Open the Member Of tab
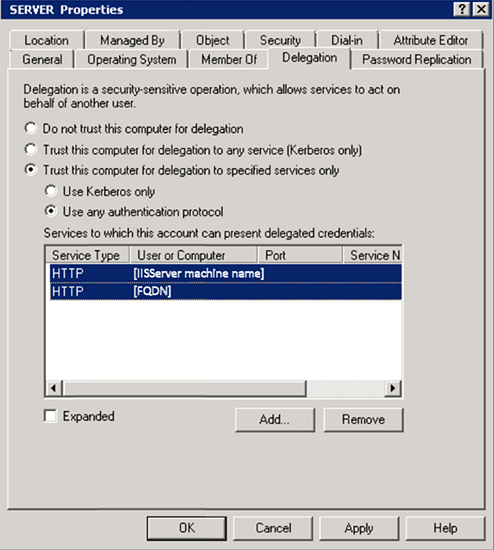Image resolution: width=494 pixels, height=550 pixels. [229, 59]
